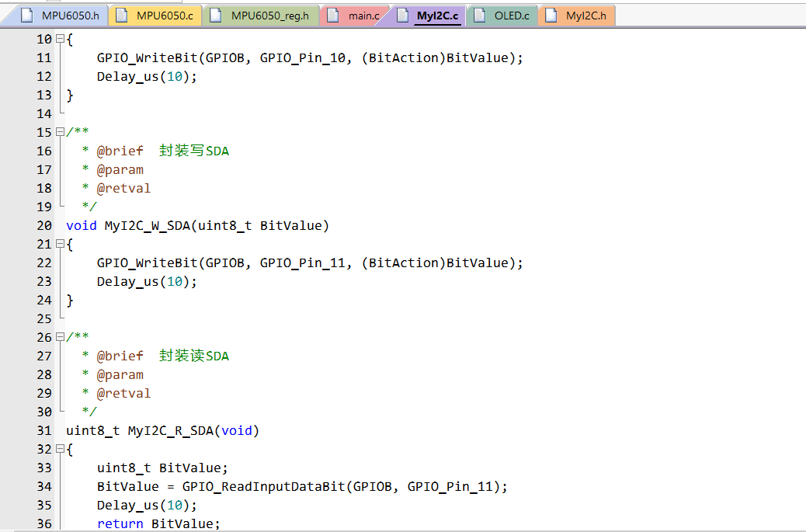Activate the MyI2C.c tab

coord(429,16)
